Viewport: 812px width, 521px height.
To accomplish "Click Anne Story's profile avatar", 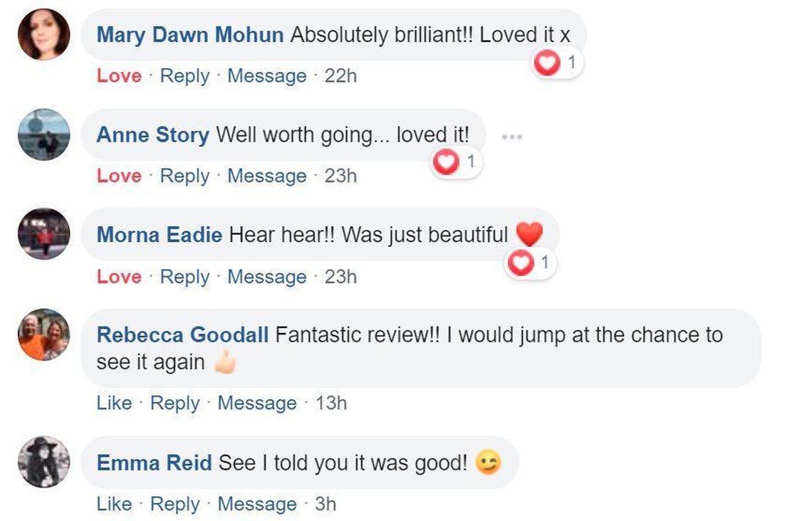I will pos(43,135).
